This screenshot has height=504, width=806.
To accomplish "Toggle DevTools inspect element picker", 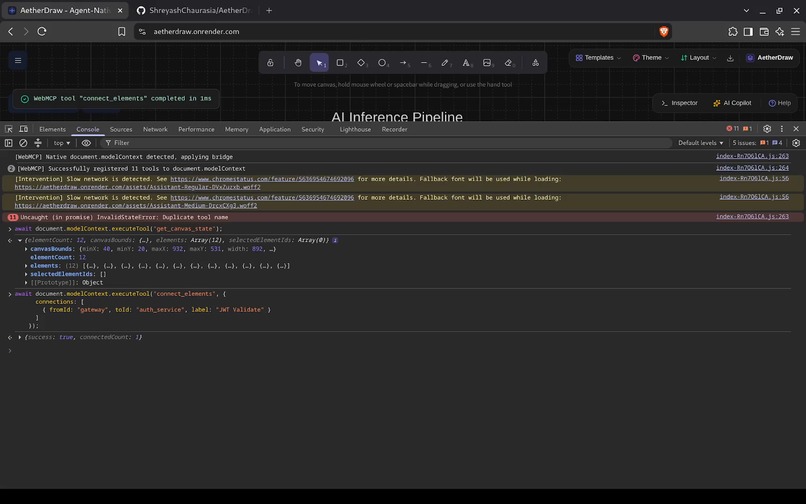I will (x=9, y=129).
